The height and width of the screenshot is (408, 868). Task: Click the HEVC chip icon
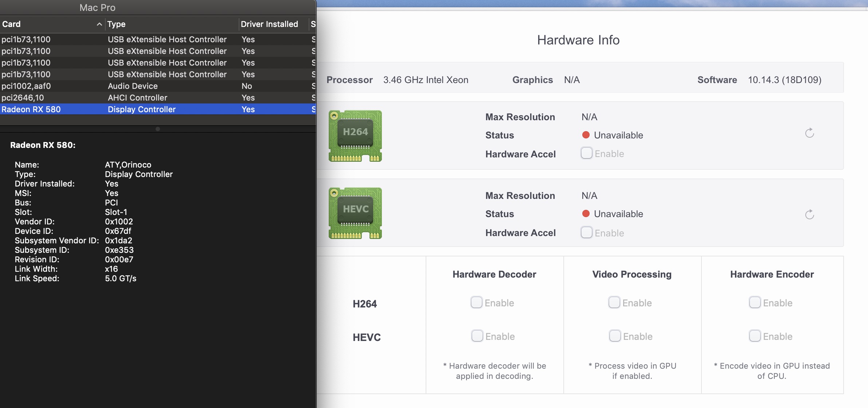tap(355, 213)
